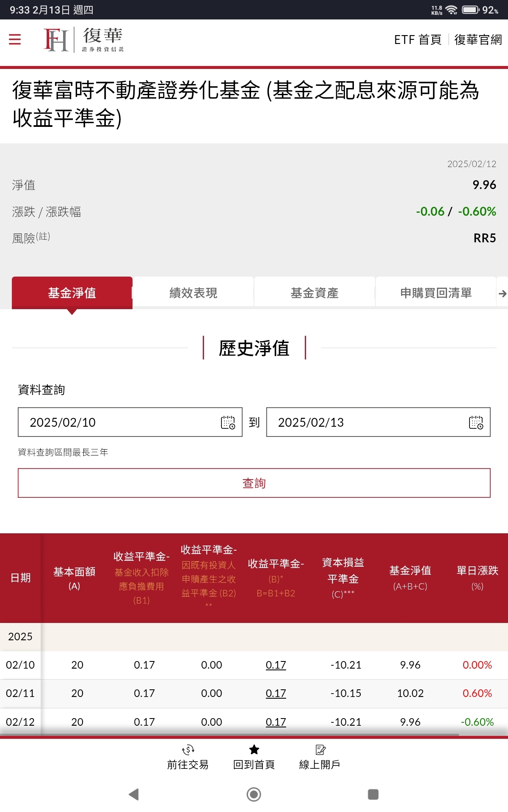The width and height of the screenshot is (508, 812).
Task: Select the 02/12 date cell
Action: (x=20, y=722)
